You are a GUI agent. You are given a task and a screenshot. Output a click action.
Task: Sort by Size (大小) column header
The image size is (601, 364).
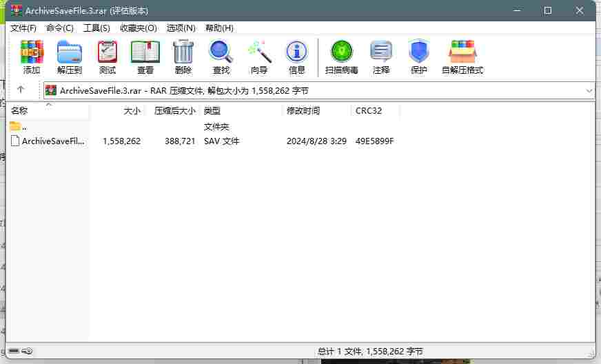(x=117, y=111)
